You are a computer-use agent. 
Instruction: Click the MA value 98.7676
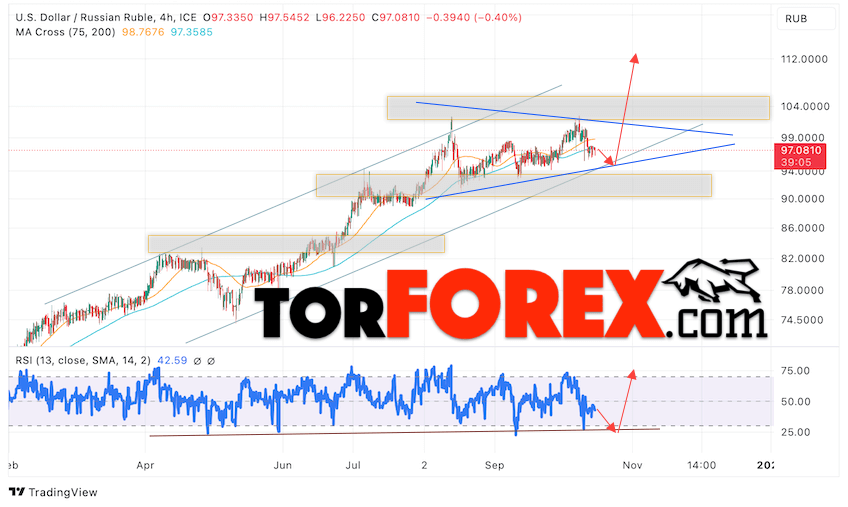point(143,32)
